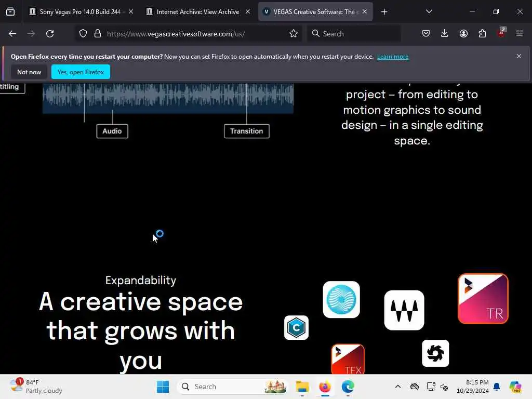Click the network status tray icon
The width and height of the screenshot is (532, 399).
431,387
